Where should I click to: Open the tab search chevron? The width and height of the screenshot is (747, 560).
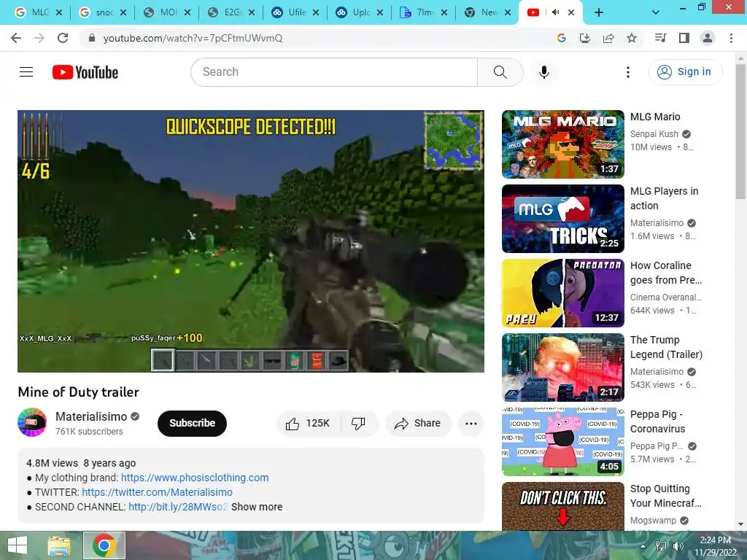coord(656,12)
